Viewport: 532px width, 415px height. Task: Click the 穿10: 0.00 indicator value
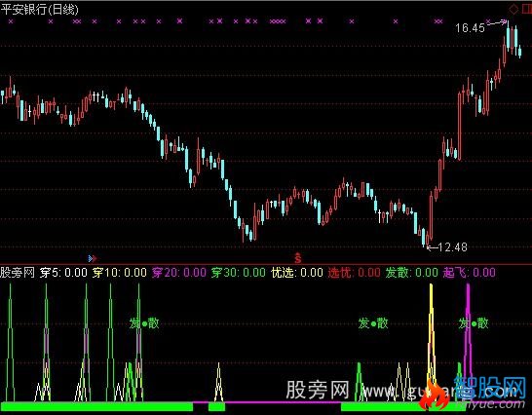(120, 273)
